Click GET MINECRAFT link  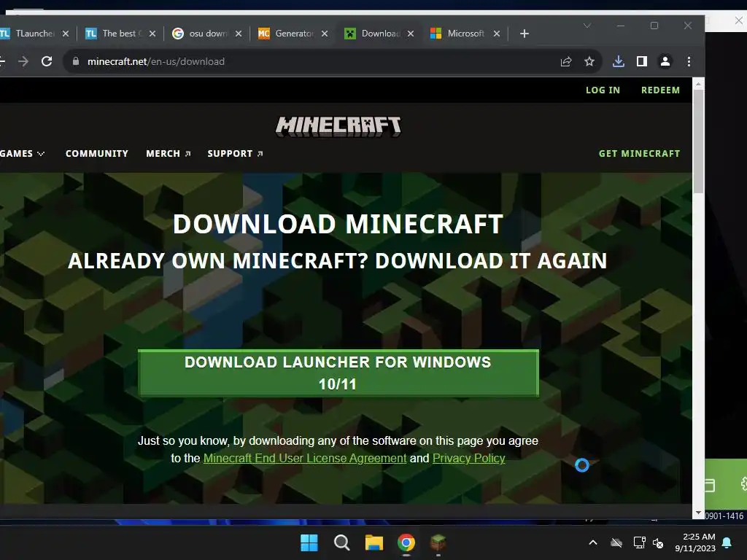click(x=639, y=153)
